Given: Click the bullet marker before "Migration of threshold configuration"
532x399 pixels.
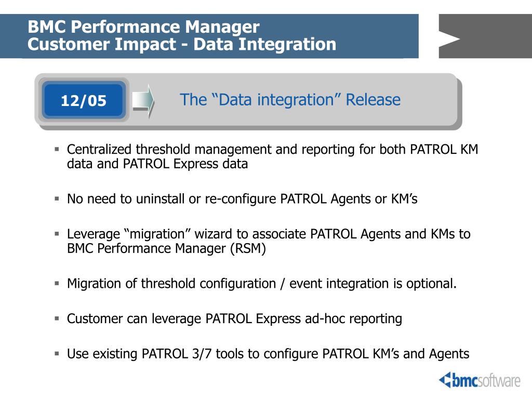Looking at the screenshot, I should [x=57, y=284].
